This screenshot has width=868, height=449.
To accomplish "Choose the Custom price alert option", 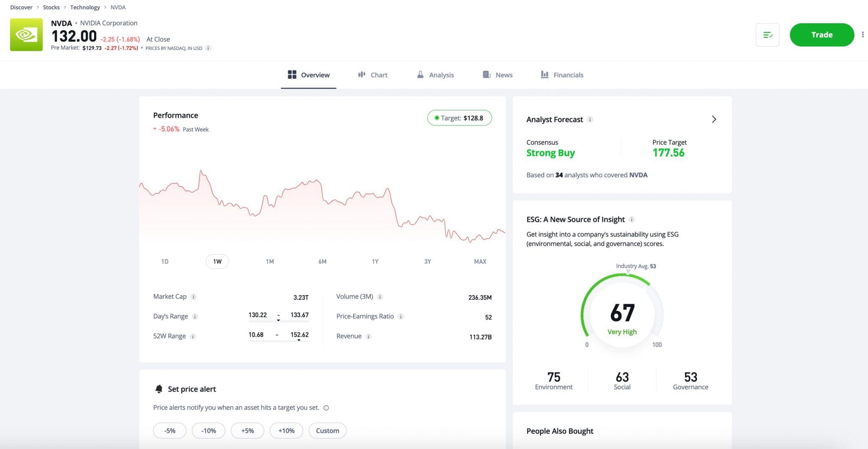I will [x=328, y=430].
